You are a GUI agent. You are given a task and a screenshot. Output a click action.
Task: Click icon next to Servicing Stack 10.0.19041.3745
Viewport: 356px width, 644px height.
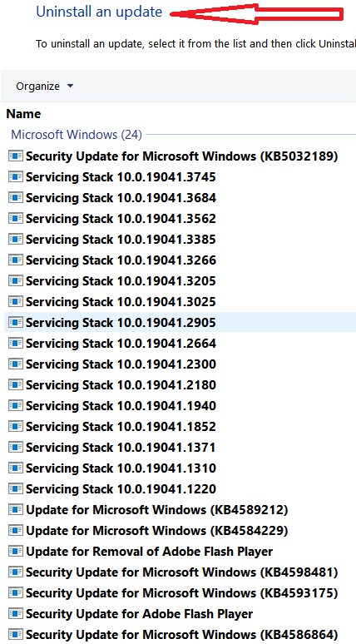click(16, 177)
